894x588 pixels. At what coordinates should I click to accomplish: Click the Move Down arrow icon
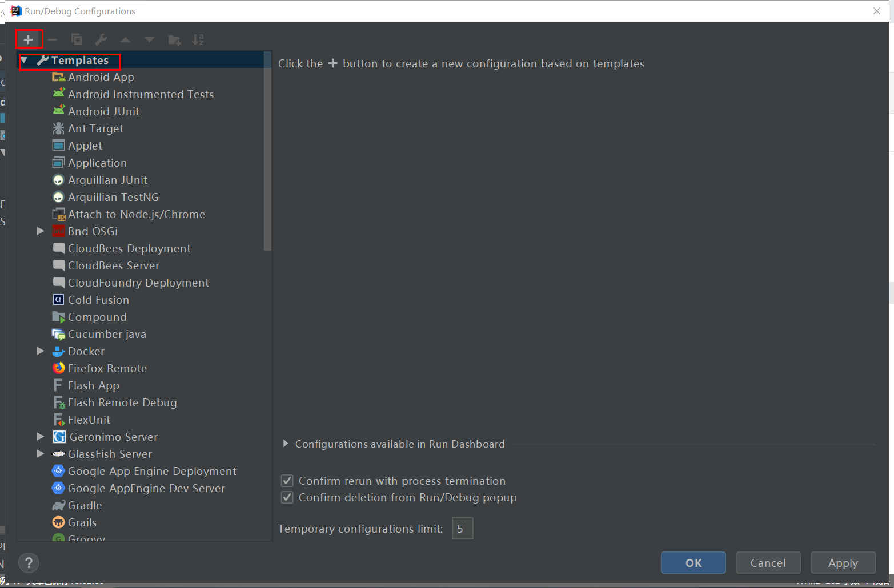click(149, 39)
